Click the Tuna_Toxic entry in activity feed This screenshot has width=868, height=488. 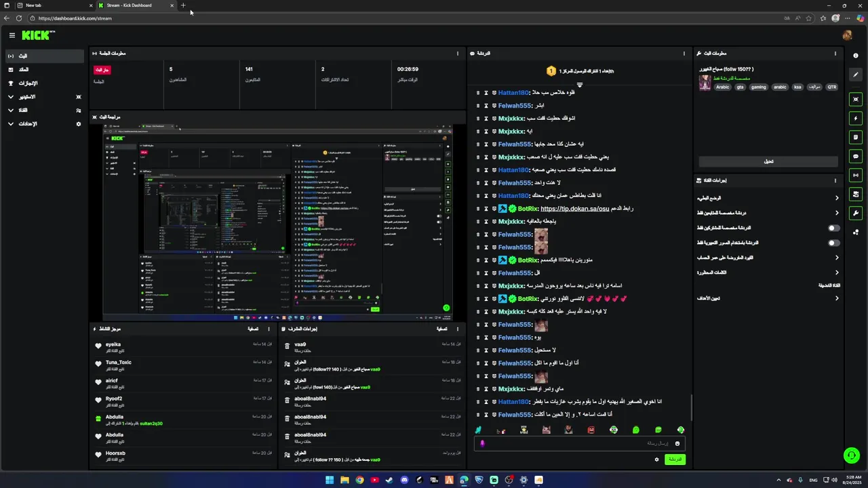(183, 365)
